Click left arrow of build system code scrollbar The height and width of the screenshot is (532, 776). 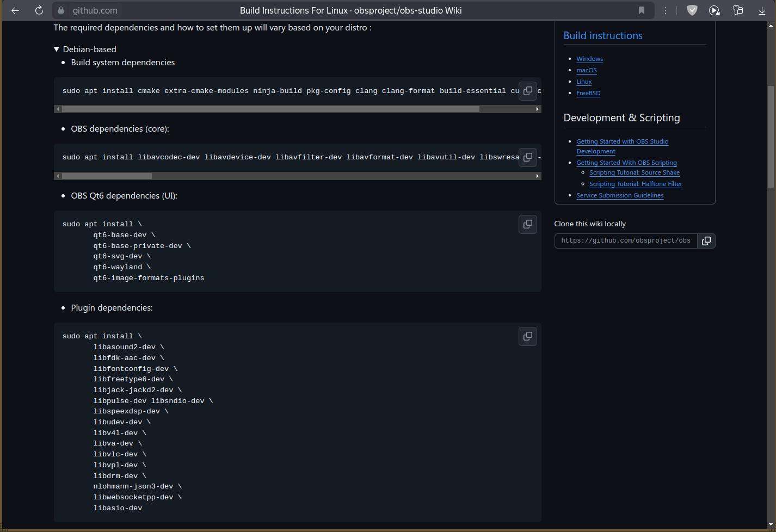pyautogui.click(x=58, y=109)
